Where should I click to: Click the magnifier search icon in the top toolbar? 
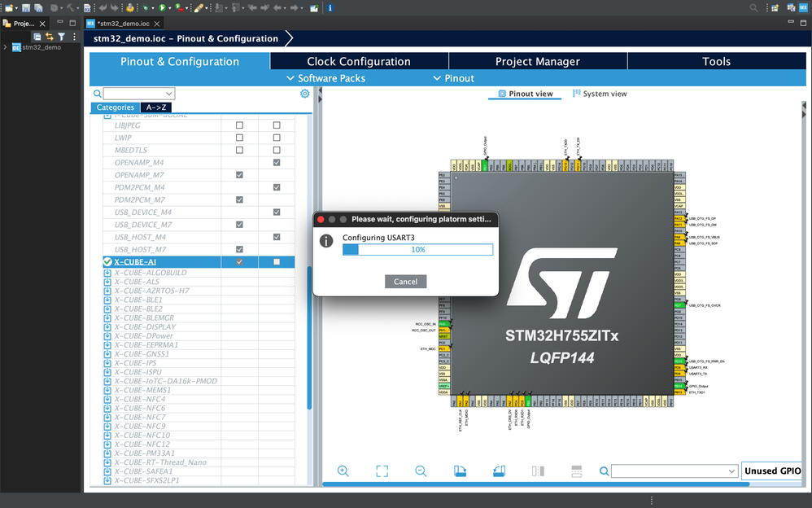[x=754, y=8]
